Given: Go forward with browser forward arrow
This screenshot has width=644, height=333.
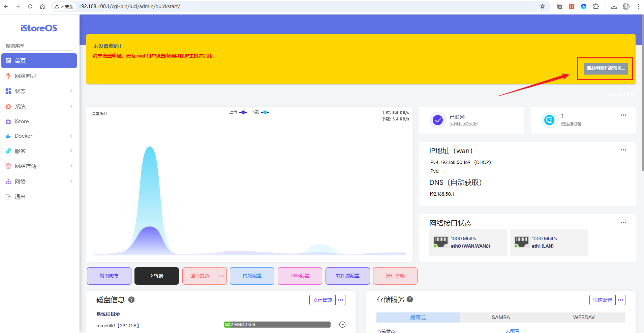Looking at the screenshot, I should [18, 6].
